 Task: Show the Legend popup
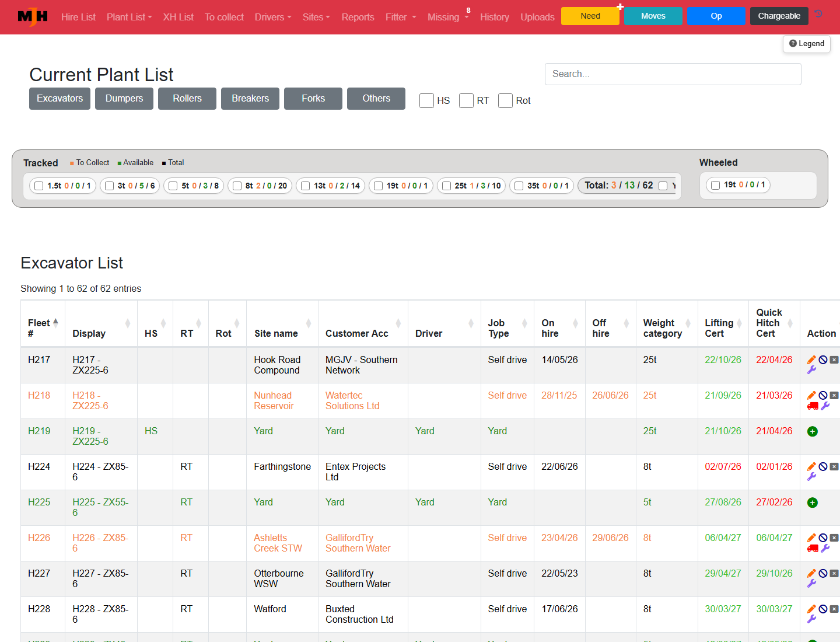point(807,44)
